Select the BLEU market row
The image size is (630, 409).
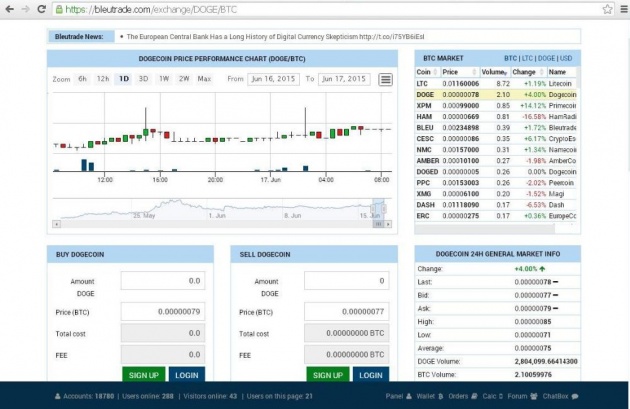(496, 128)
